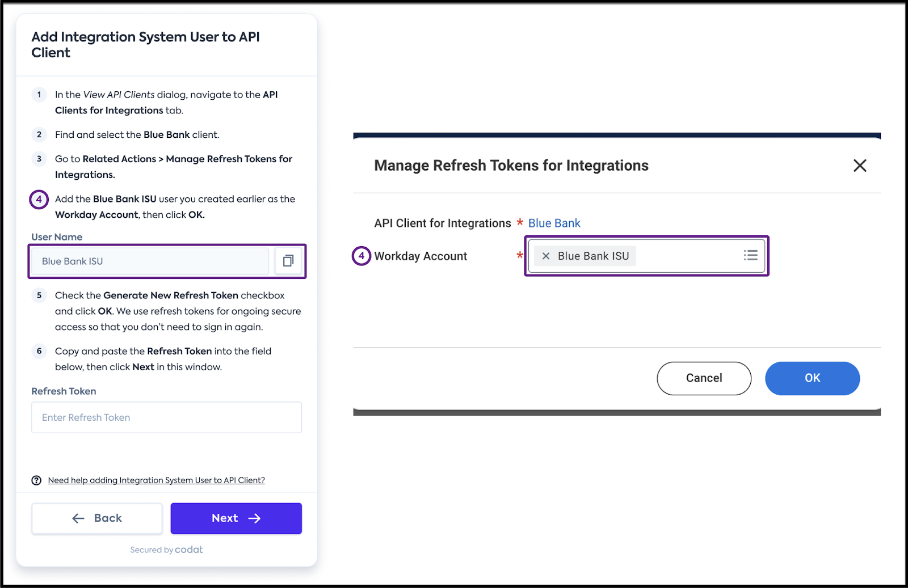Click the Add the Blue Bank ISU step text

(x=175, y=207)
